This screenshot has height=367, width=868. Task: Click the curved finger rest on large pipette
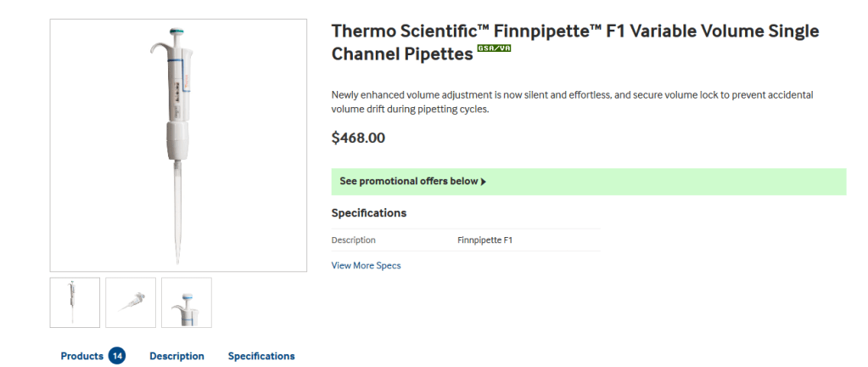coord(157,53)
